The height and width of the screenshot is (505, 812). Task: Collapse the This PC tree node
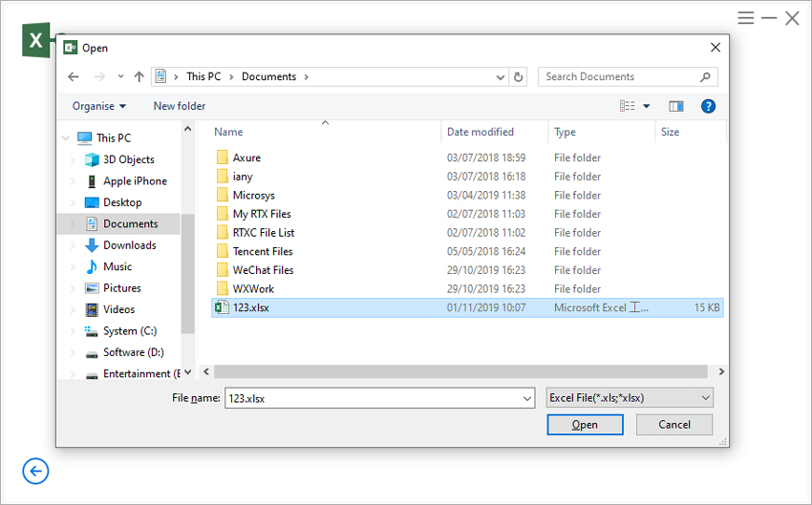pos(66,138)
